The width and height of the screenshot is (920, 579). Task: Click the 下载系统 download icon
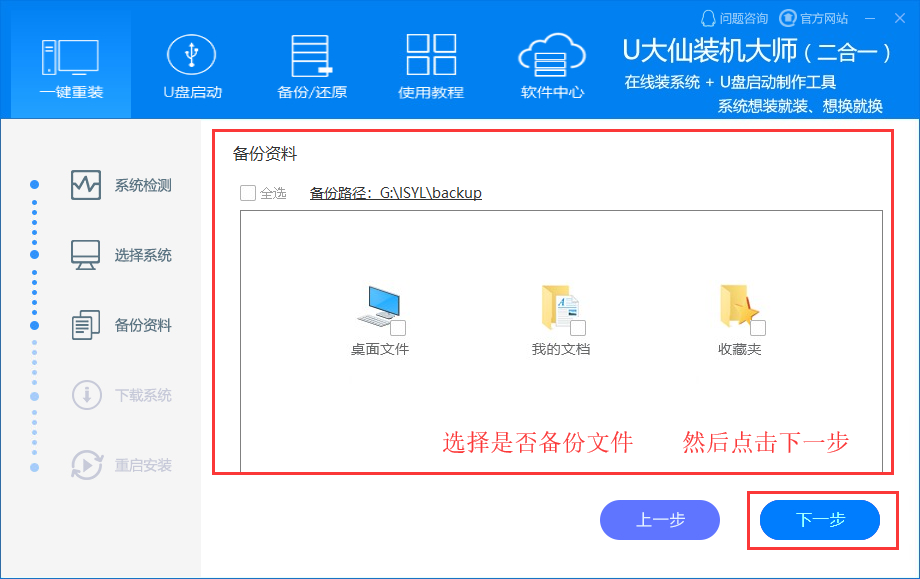click(x=87, y=395)
